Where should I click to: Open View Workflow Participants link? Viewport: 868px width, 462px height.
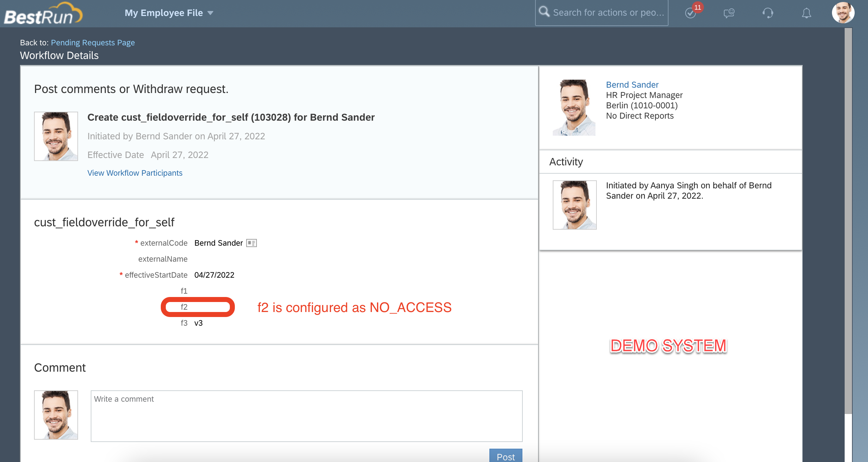coord(135,173)
